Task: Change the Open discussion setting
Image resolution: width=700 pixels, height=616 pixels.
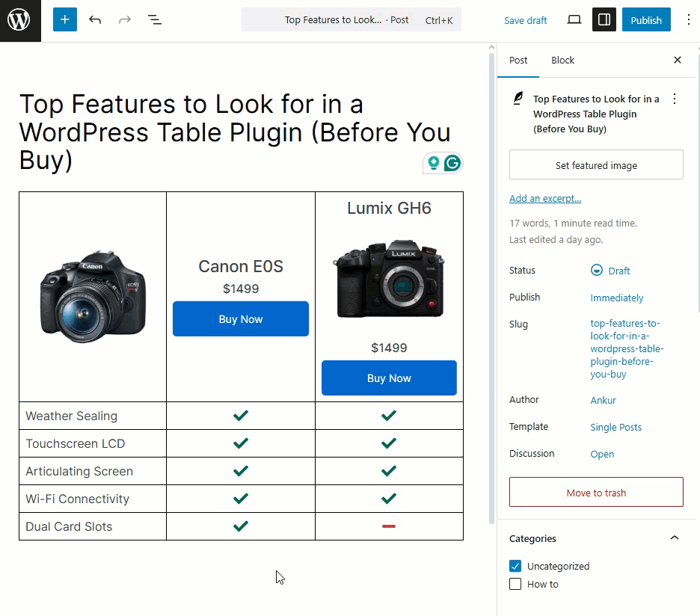Action: pyautogui.click(x=602, y=454)
